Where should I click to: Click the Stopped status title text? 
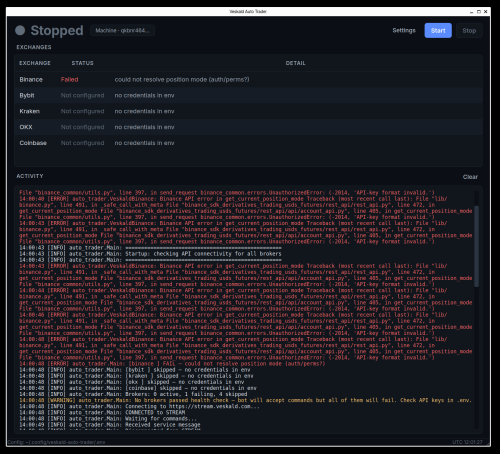[x=57, y=30]
